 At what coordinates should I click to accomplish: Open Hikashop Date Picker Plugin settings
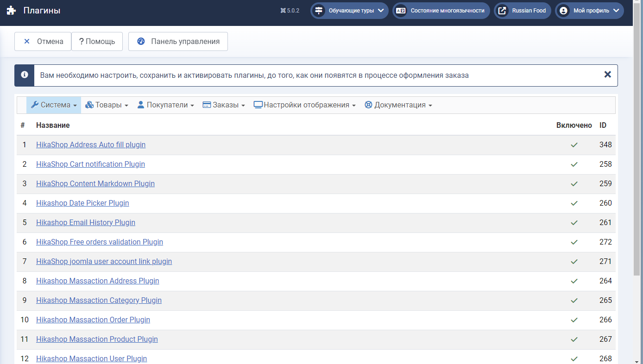pyautogui.click(x=82, y=203)
